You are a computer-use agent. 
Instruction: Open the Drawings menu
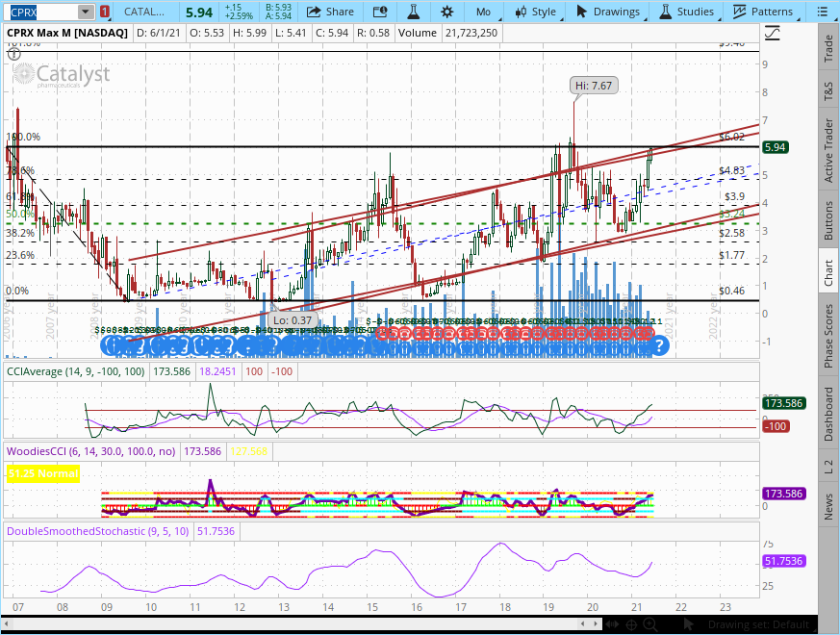608,12
